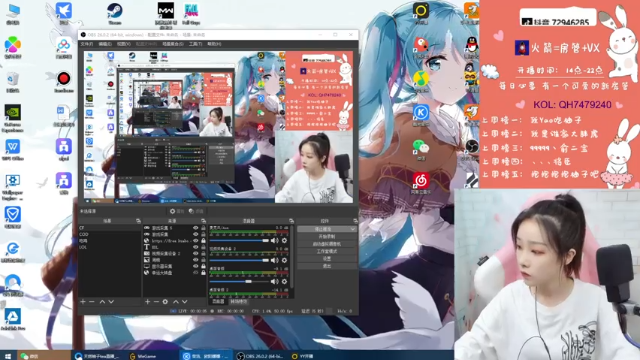Pop out the 混音器 mixer dock panel
This screenshot has height=360, width=640.
point(291,221)
